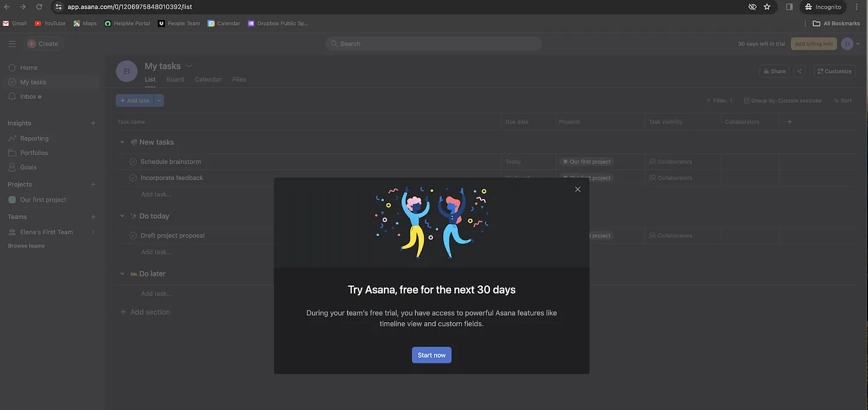Open Goals in sidebar

pos(28,167)
